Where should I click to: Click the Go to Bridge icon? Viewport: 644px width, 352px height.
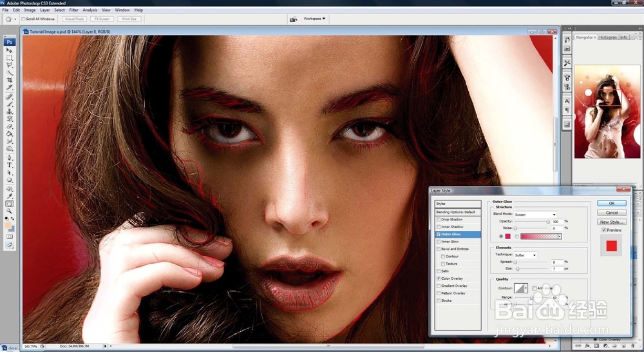pos(293,19)
